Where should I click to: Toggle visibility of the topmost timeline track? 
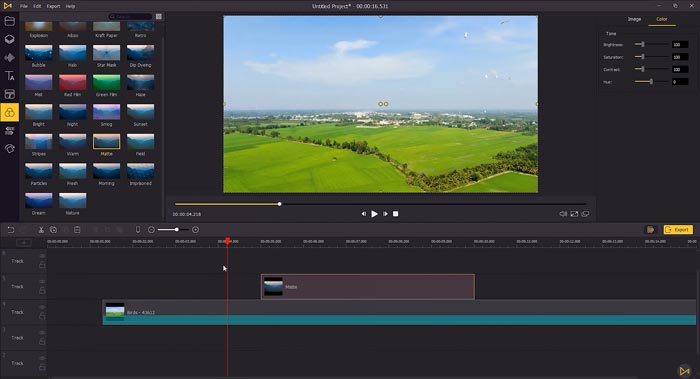click(42, 256)
